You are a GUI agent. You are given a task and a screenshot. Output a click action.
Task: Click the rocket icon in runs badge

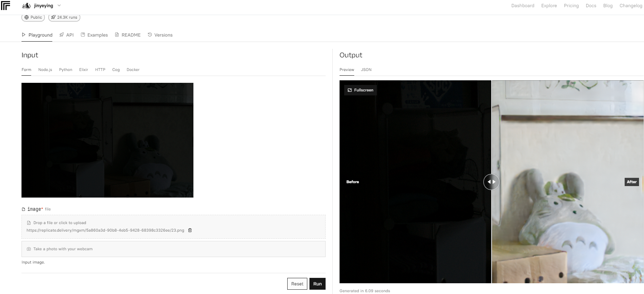53,17
